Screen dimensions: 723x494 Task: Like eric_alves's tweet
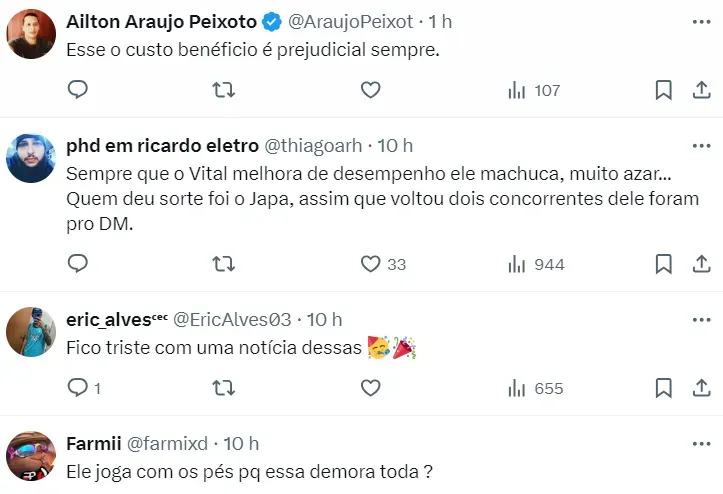tap(371, 387)
